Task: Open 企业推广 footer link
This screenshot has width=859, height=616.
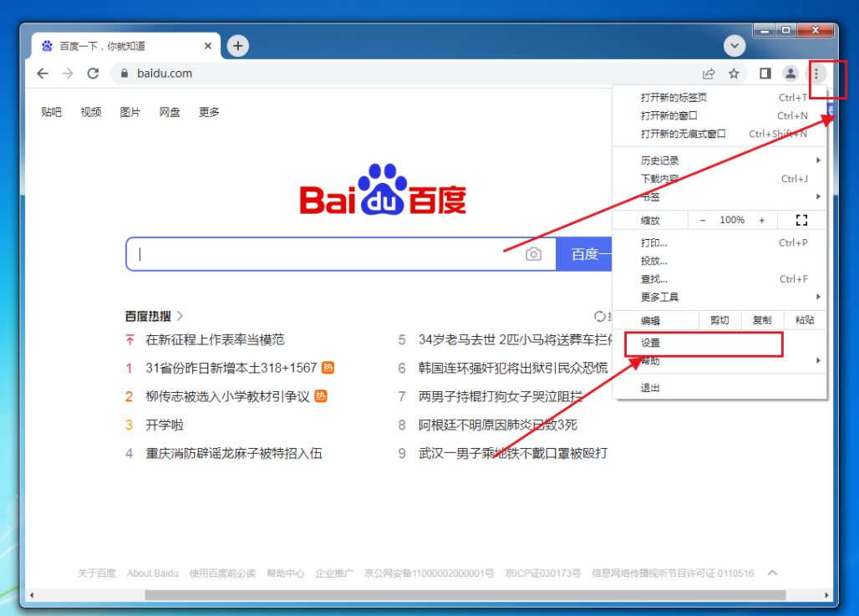Action: coord(334,573)
